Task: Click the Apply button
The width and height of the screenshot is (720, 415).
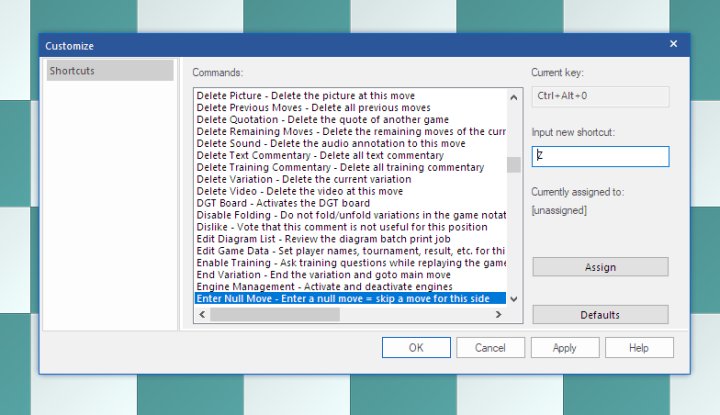Action: 565,348
